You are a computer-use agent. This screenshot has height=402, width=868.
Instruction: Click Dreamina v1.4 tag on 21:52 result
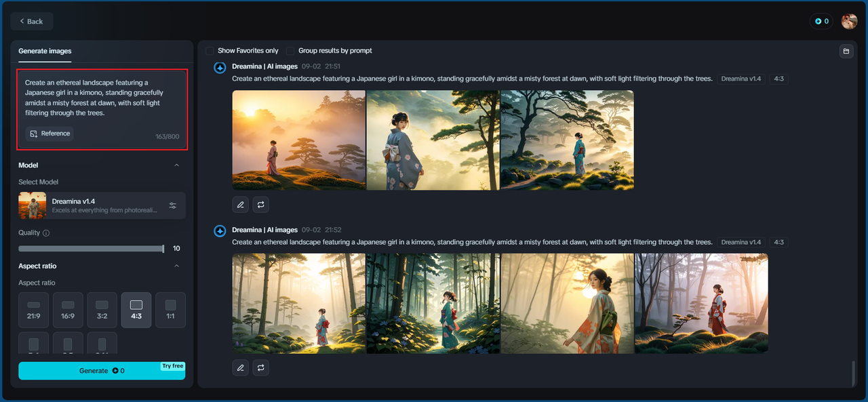coord(741,242)
